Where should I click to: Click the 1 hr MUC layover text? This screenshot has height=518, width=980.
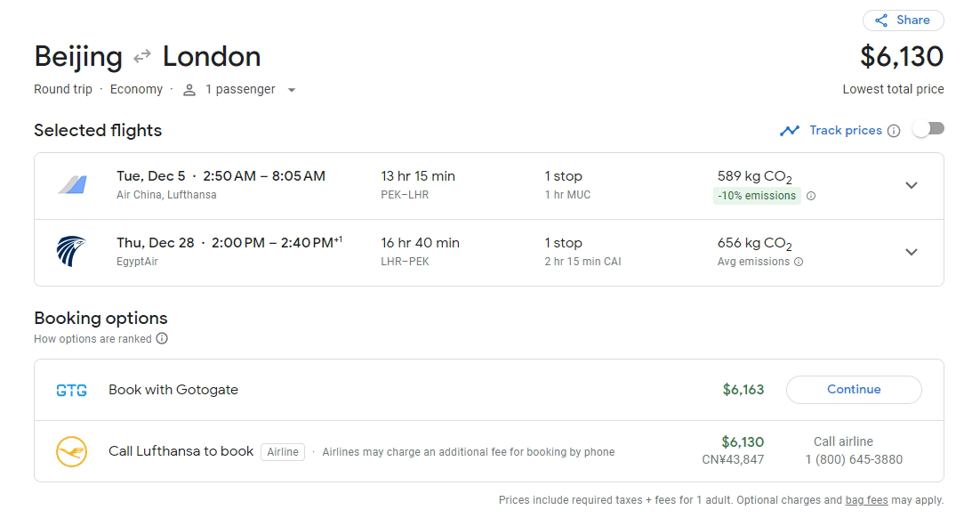click(567, 195)
